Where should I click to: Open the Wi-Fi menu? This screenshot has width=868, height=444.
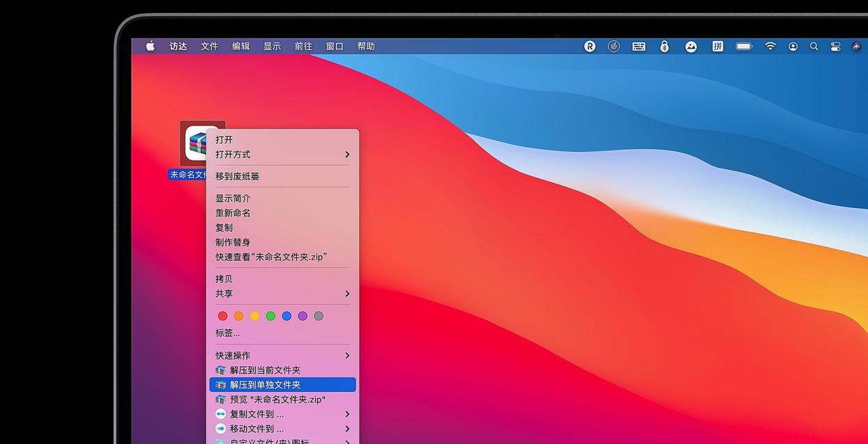click(x=770, y=46)
